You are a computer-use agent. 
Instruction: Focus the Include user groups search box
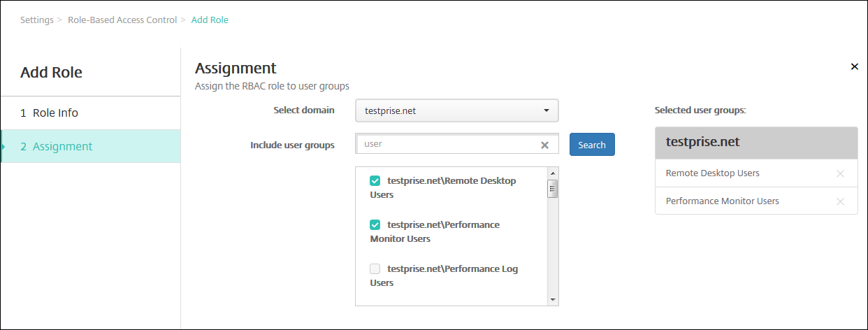447,144
